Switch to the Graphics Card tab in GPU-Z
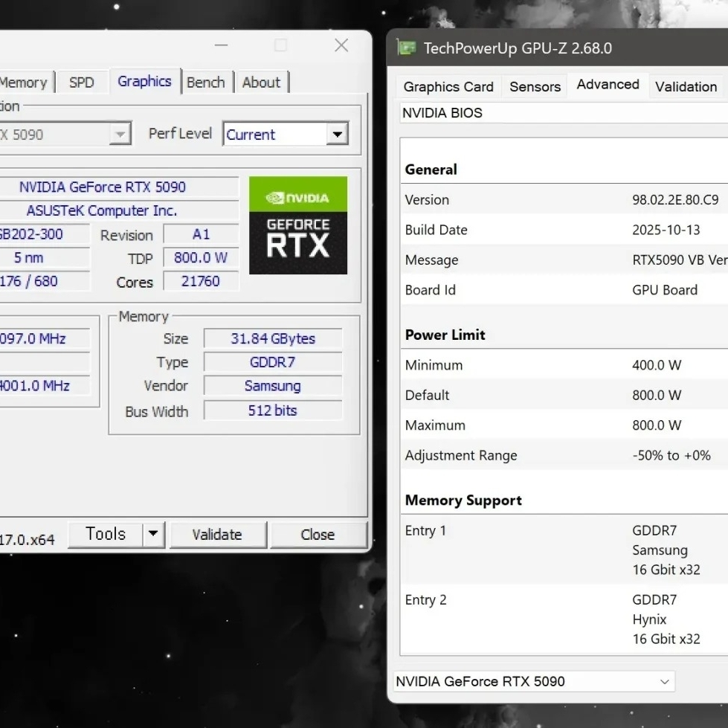Screen dimensions: 728x728 [448, 87]
